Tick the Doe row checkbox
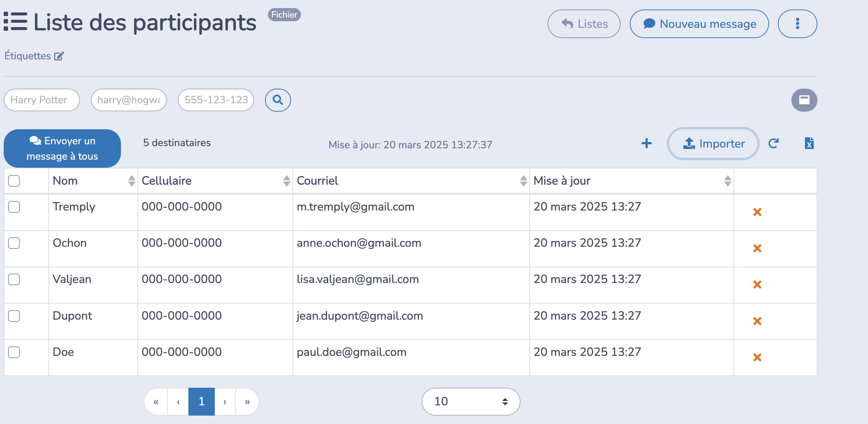The height and width of the screenshot is (424, 868). (x=14, y=352)
